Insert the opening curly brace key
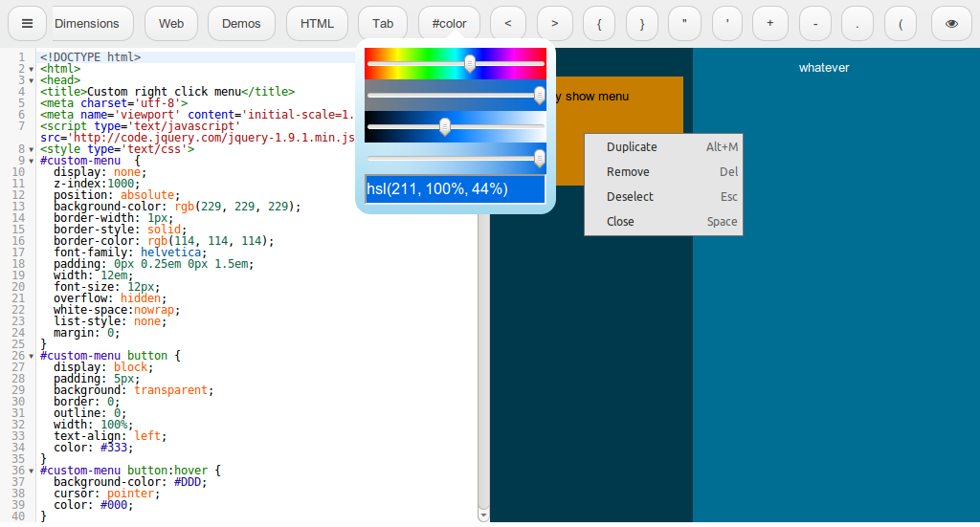980x527 pixels. [x=599, y=24]
